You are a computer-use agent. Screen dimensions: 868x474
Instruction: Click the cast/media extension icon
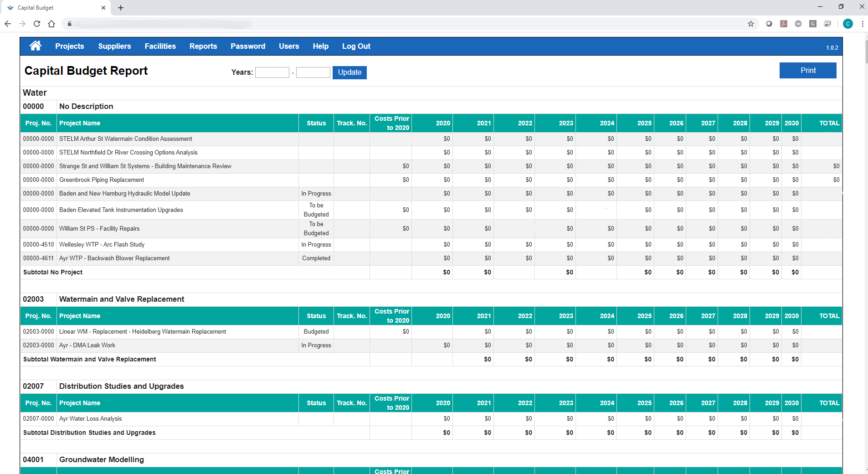click(x=827, y=24)
